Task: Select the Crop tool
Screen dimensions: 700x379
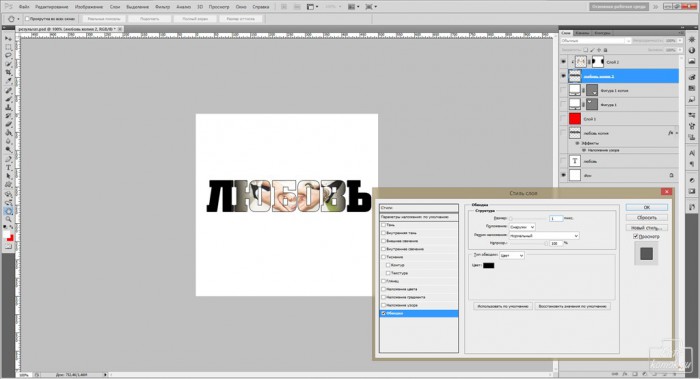Action: click(8, 72)
